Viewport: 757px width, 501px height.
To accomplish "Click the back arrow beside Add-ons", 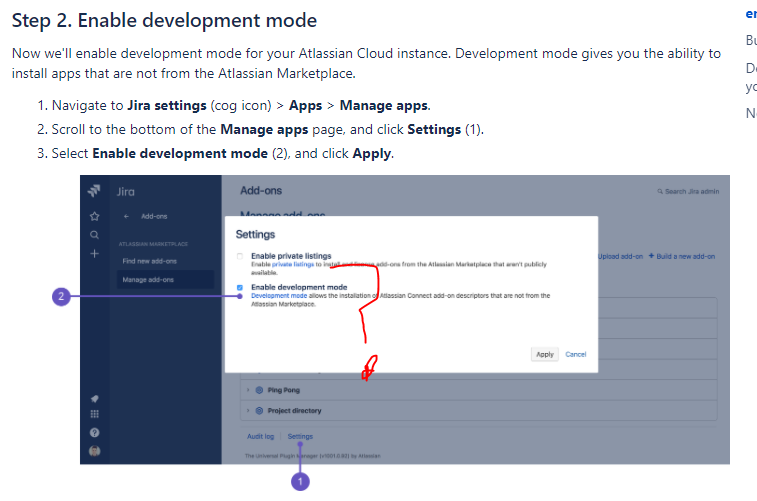I will coord(126,216).
